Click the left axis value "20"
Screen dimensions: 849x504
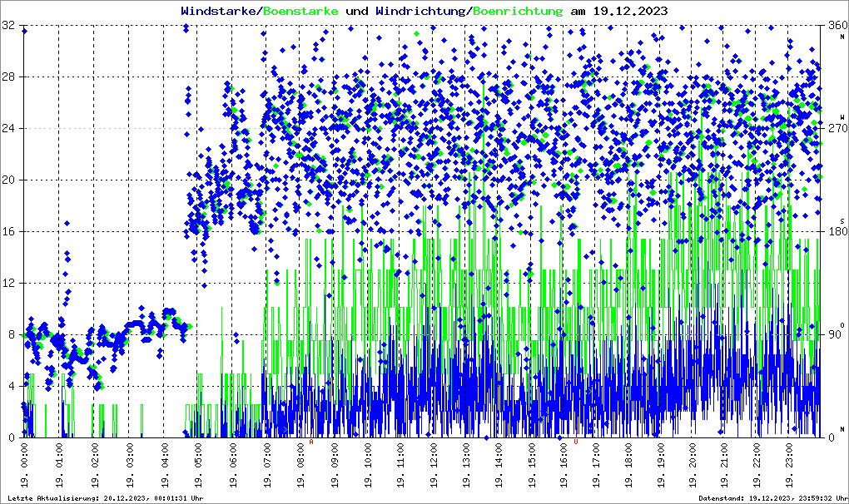point(8,180)
